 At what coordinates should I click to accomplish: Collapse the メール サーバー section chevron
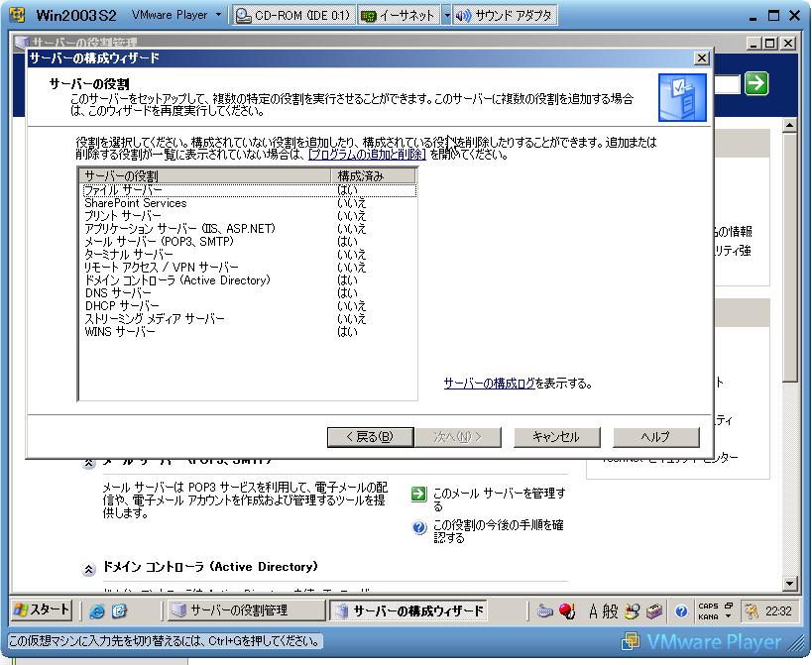(x=89, y=463)
